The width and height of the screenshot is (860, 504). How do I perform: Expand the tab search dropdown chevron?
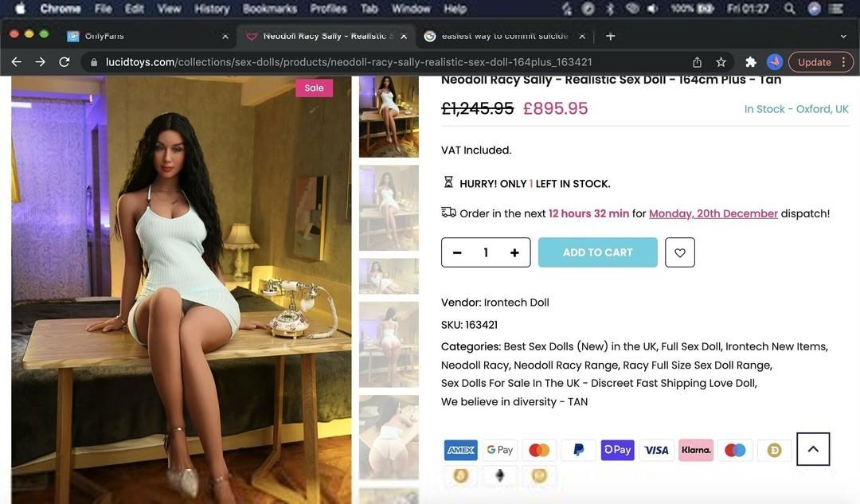(x=843, y=36)
